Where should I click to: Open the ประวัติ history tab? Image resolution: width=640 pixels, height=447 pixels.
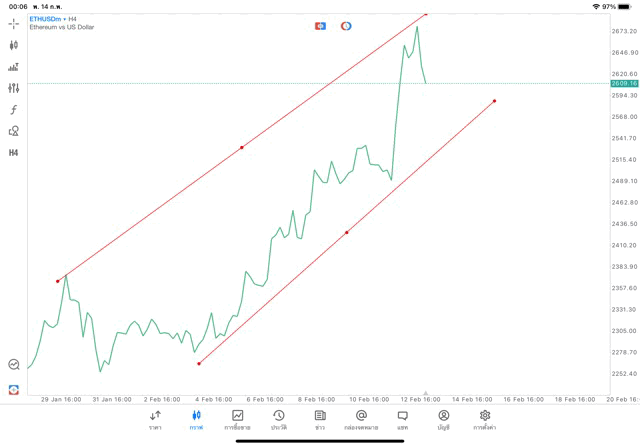[x=279, y=419]
